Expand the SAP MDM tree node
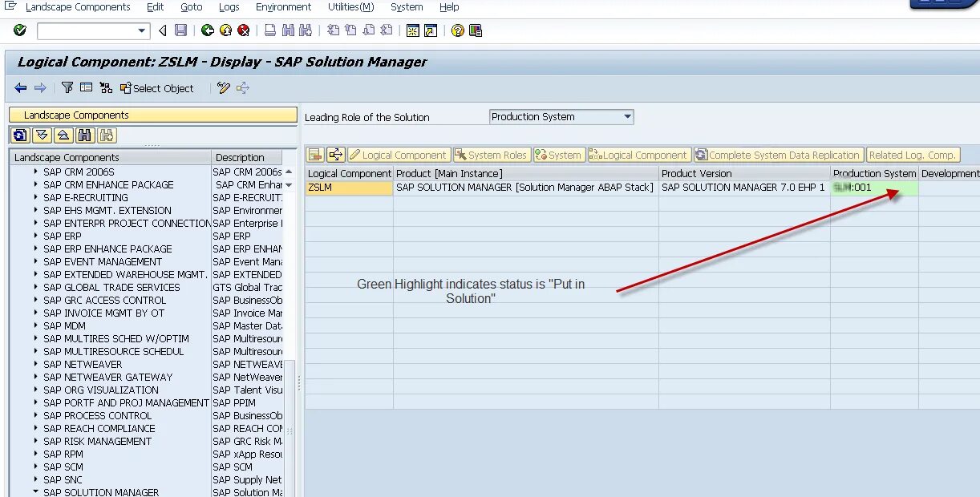 point(36,325)
